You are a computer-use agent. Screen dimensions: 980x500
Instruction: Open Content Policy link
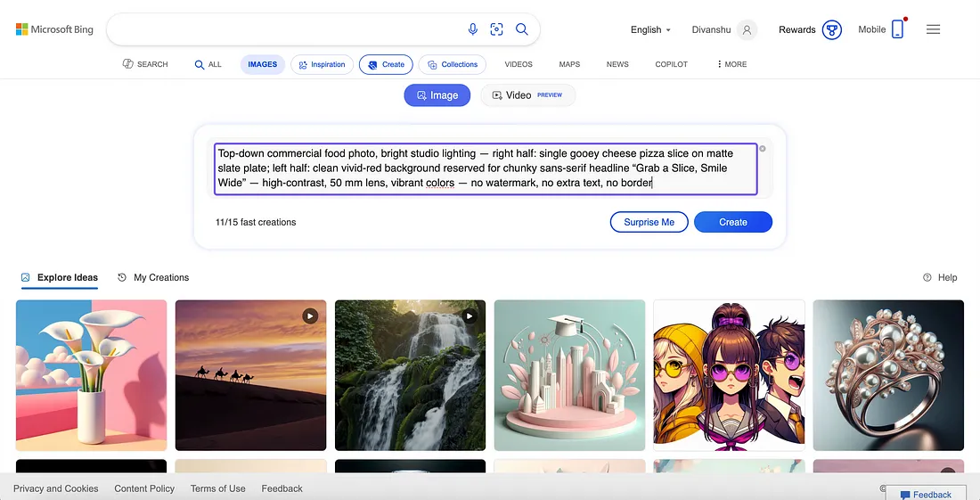click(x=144, y=488)
